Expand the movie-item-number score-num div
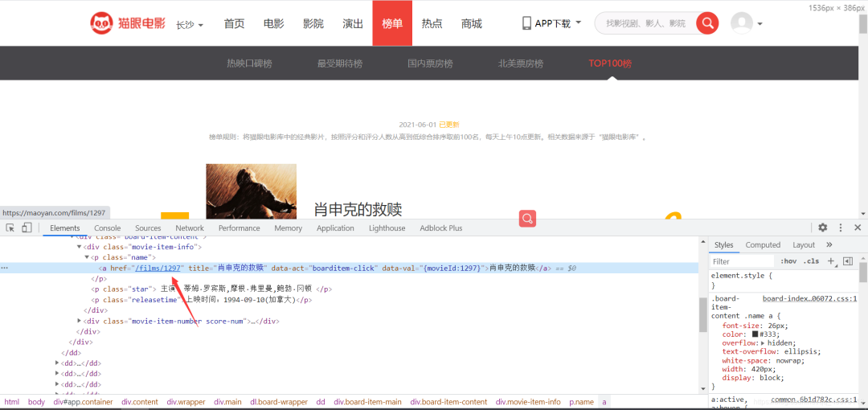Viewport: 868px width, 410px height. click(80, 321)
